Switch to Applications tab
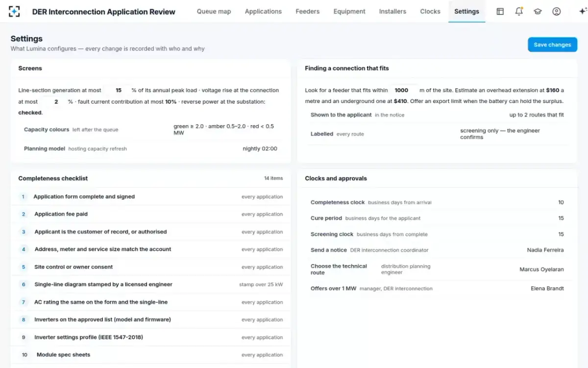The width and height of the screenshot is (588, 368). [x=263, y=11]
